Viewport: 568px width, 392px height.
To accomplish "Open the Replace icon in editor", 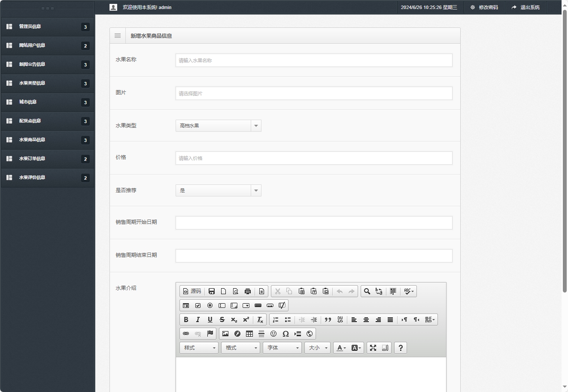I will (x=379, y=291).
